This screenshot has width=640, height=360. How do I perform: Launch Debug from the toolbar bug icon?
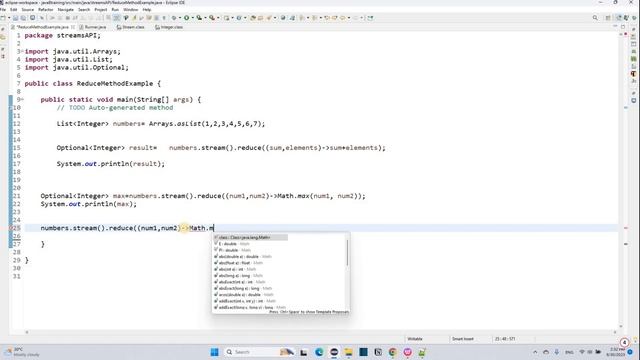(x=175, y=18)
